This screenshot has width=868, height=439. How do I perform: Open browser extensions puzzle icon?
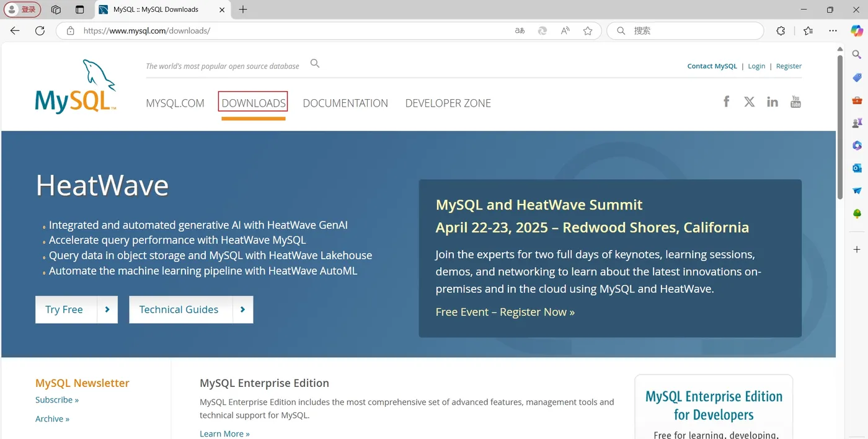[x=781, y=30]
